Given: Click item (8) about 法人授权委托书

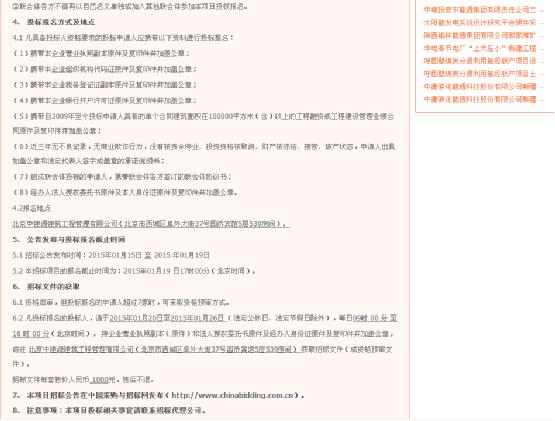Looking at the screenshot, I should (125, 193).
